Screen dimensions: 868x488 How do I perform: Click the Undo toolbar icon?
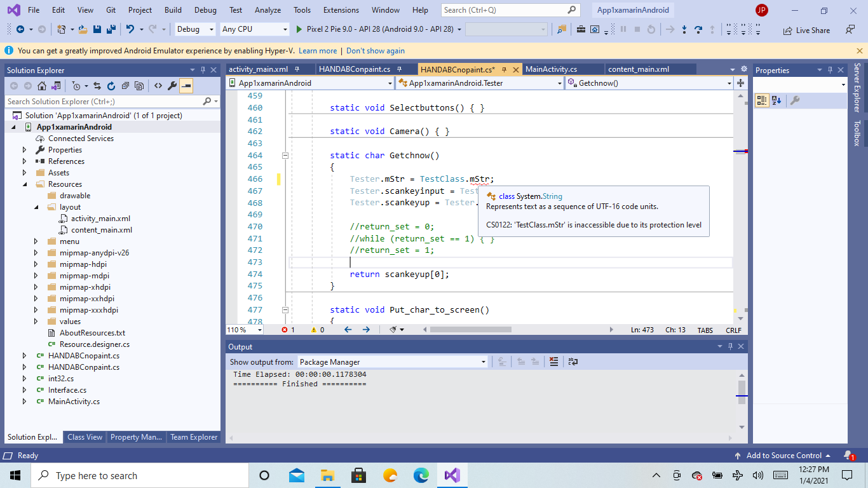(x=130, y=29)
